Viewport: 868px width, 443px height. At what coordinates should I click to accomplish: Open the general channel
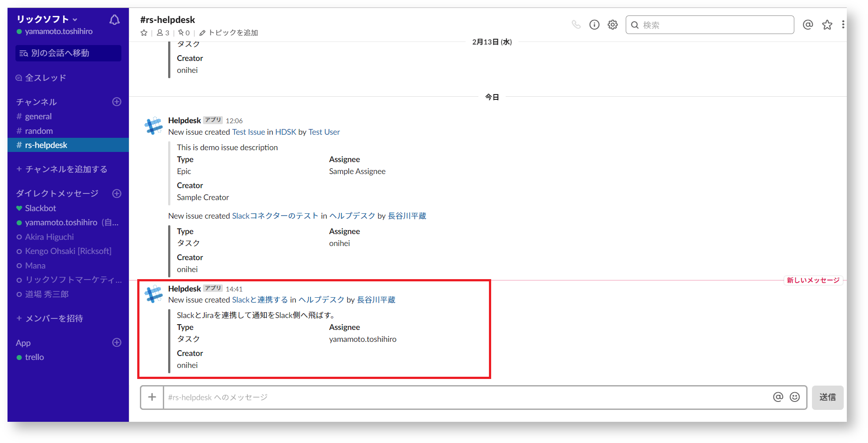[x=38, y=117]
